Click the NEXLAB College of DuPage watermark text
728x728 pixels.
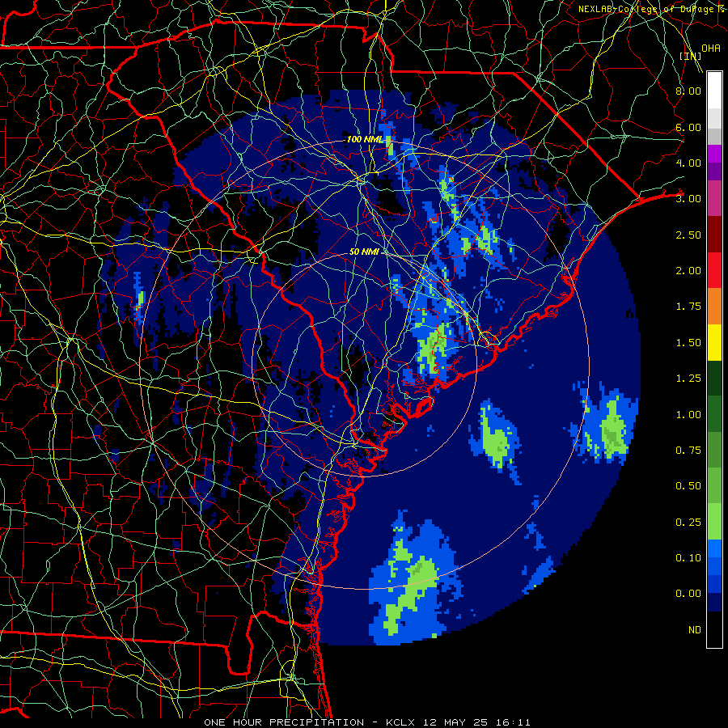pos(652,9)
